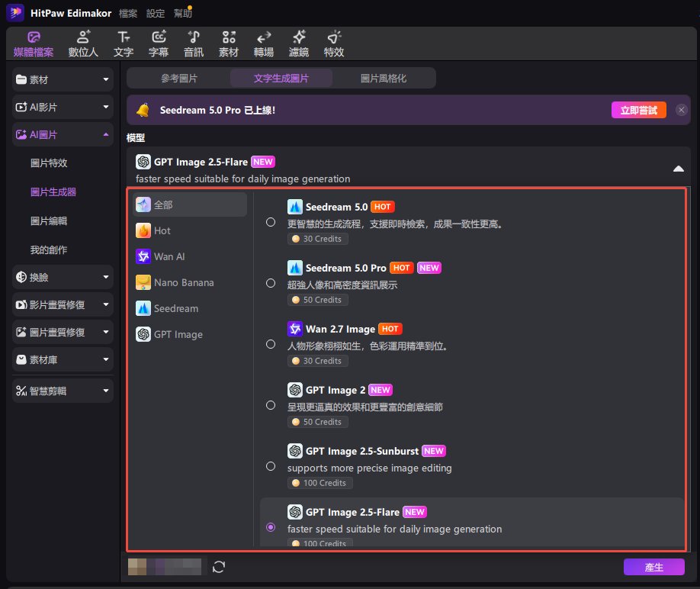Expand the AI影片 sidebar section

click(63, 107)
